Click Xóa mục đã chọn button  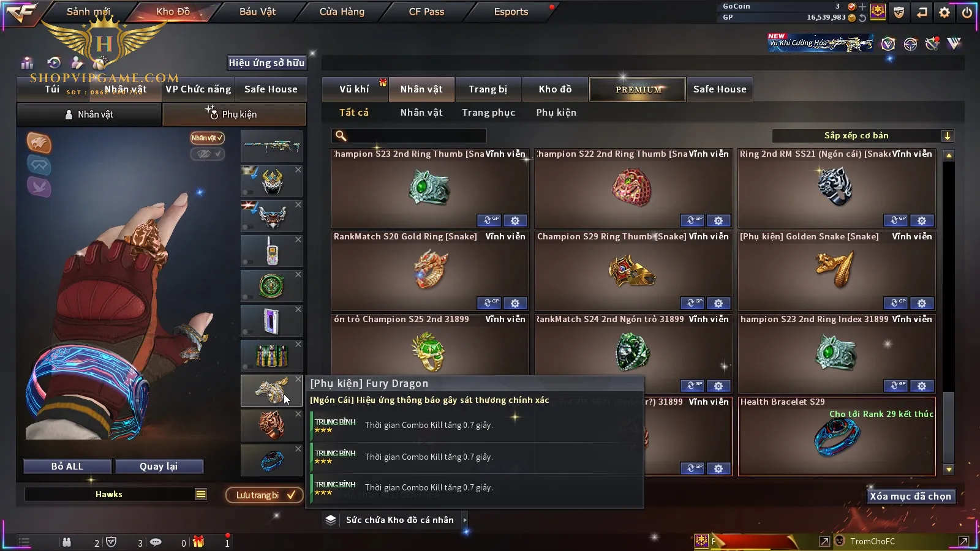tap(911, 497)
